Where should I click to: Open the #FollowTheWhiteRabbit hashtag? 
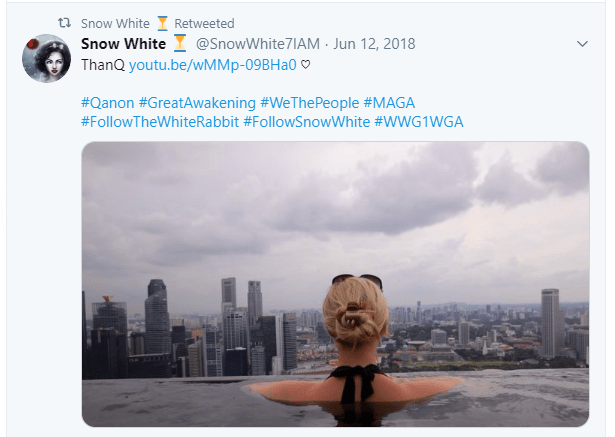coord(158,122)
